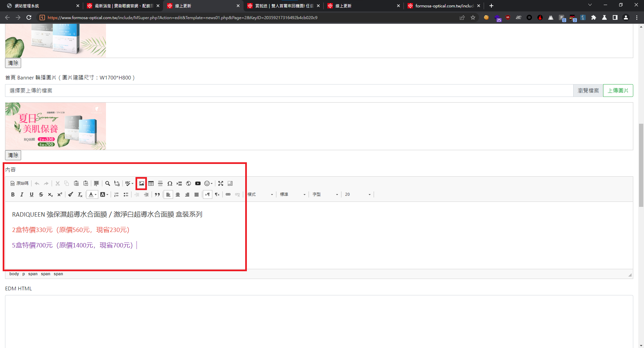
Task: Insert a link in the editor
Action: pos(228,194)
